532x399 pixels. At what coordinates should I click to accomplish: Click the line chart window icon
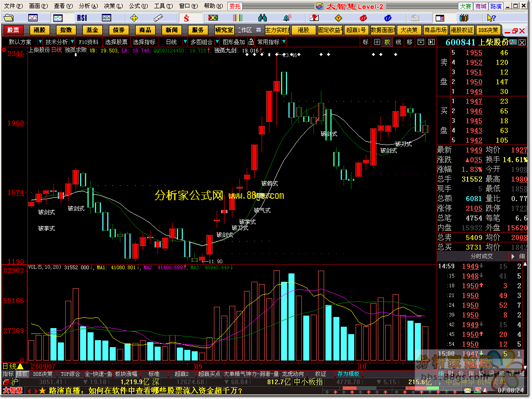tap(33, 18)
